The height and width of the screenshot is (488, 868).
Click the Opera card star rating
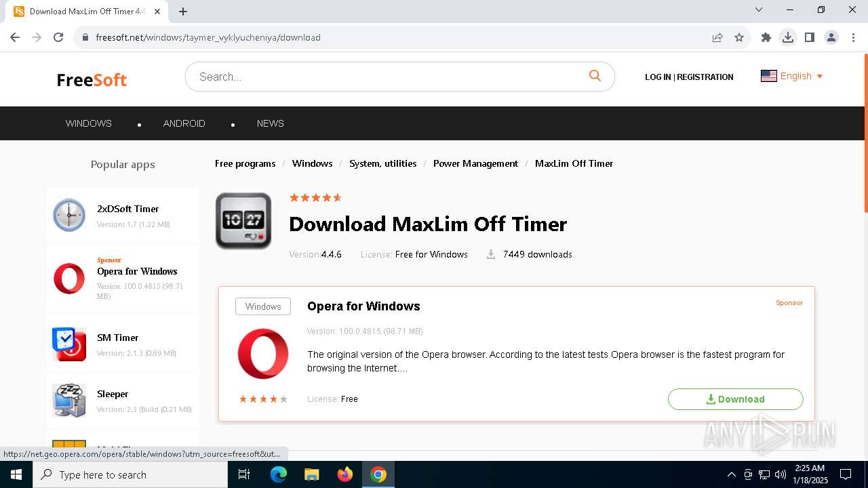click(263, 399)
